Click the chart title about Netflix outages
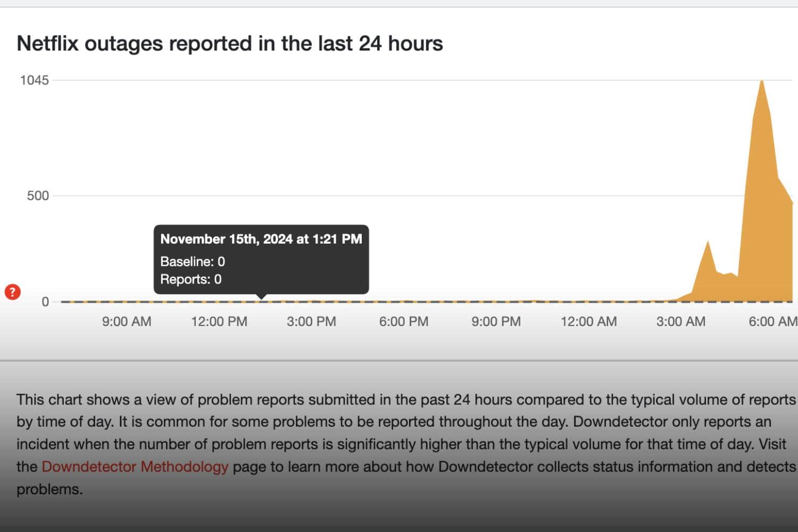 230,43
